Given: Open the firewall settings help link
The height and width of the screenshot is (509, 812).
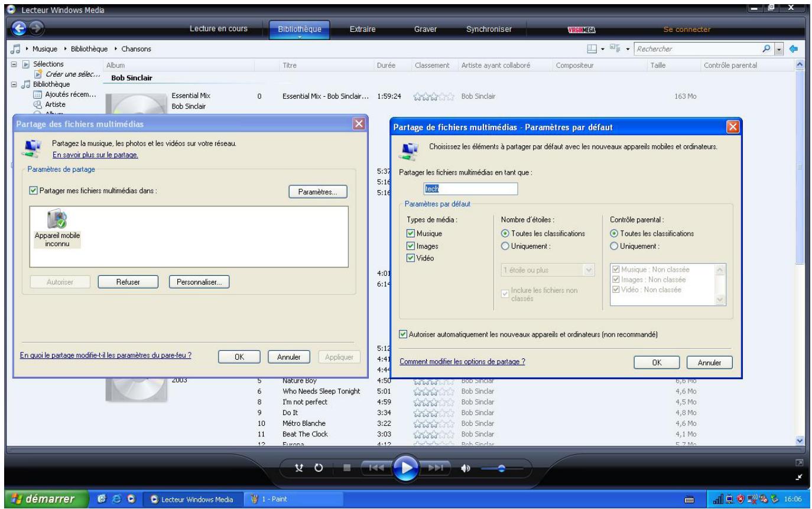Looking at the screenshot, I should click(x=106, y=356).
